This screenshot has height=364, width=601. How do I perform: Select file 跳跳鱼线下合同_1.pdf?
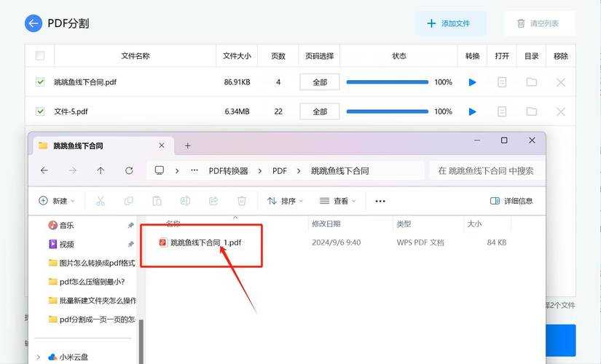(200, 242)
